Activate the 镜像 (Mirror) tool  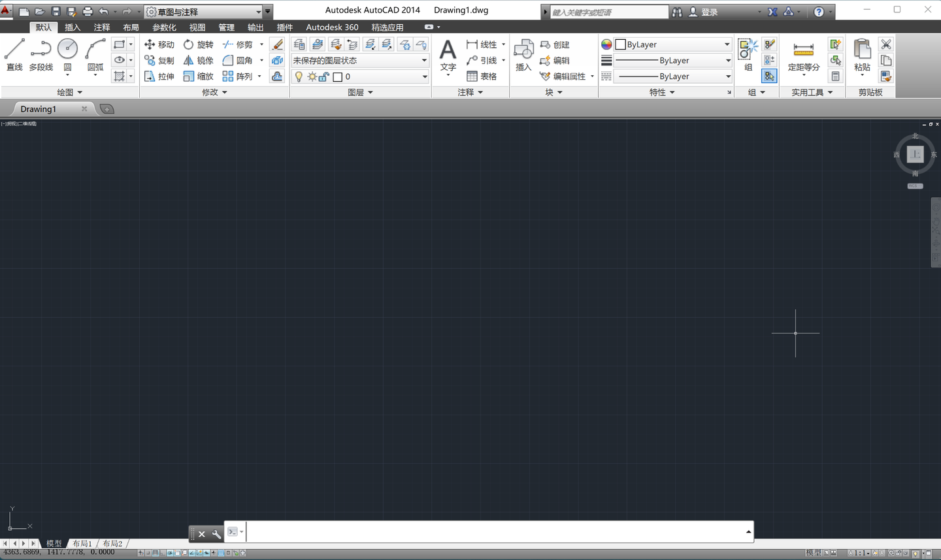198,60
